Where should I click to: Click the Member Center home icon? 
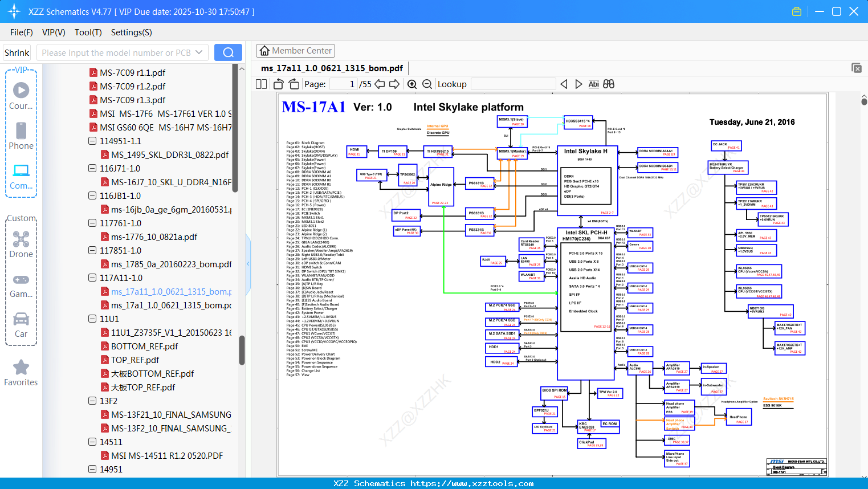click(x=264, y=51)
